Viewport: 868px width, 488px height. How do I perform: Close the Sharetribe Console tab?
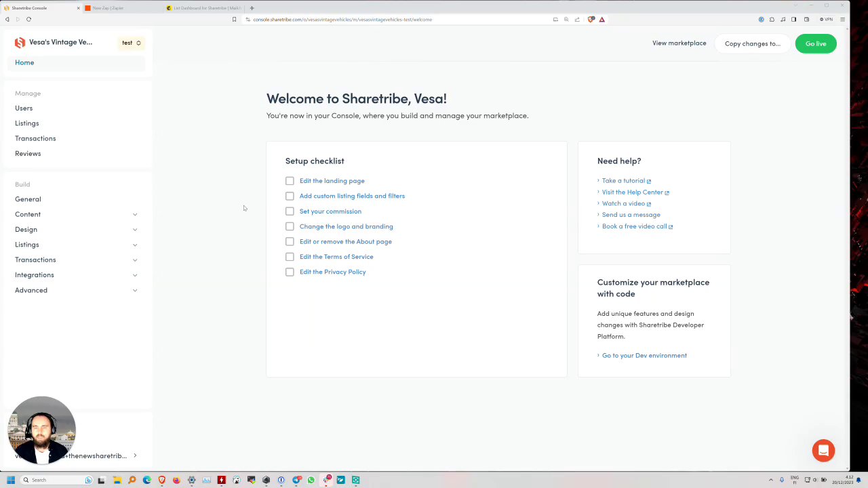coord(78,8)
